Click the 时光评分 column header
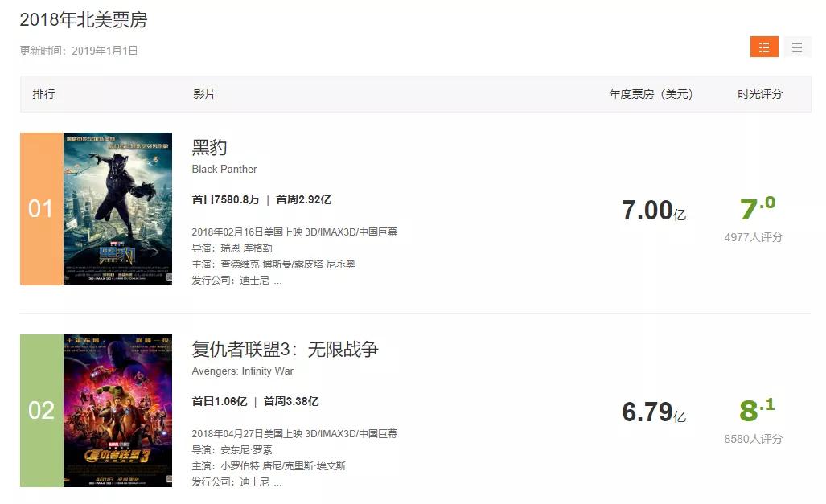The width and height of the screenshot is (826, 504). (759, 94)
